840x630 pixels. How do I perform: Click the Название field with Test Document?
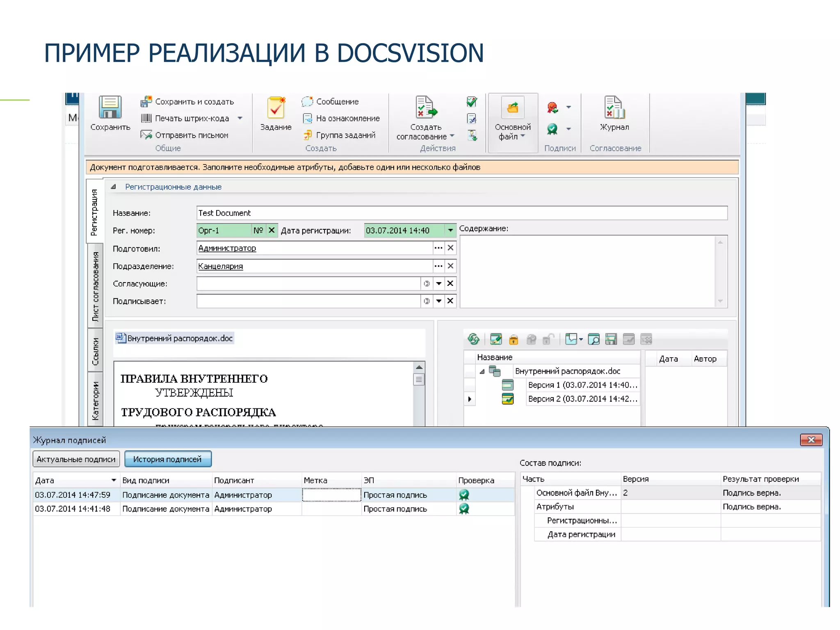(462, 213)
